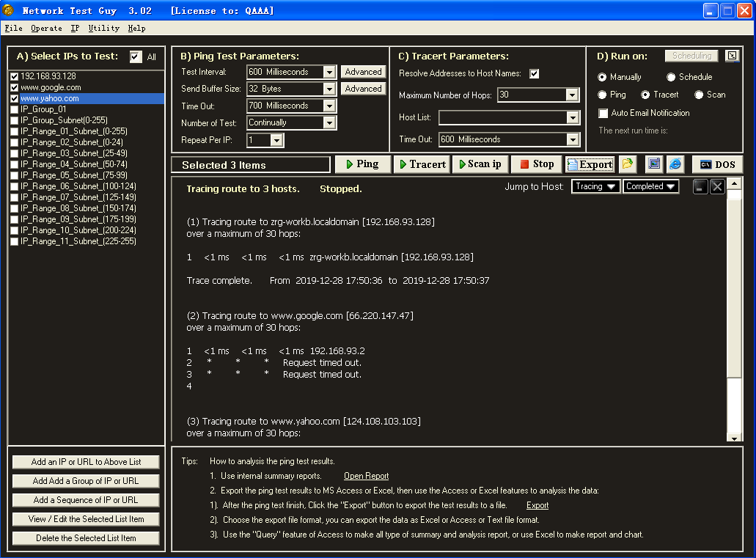
Task: Click the Network Test Guy title icon
Action: tap(8, 10)
